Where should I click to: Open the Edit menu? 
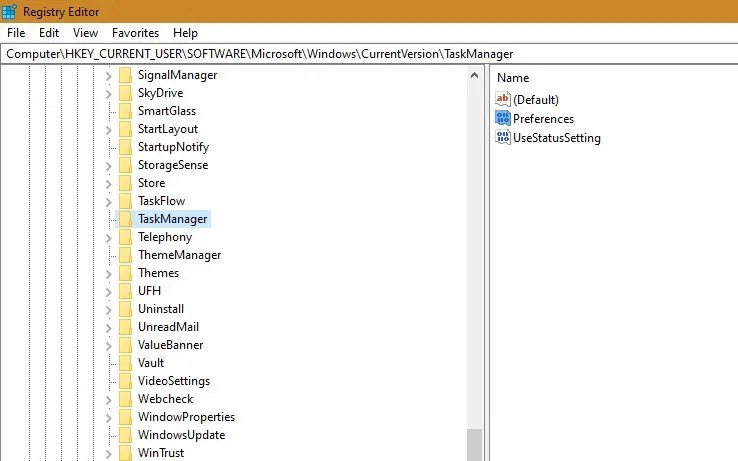point(49,33)
